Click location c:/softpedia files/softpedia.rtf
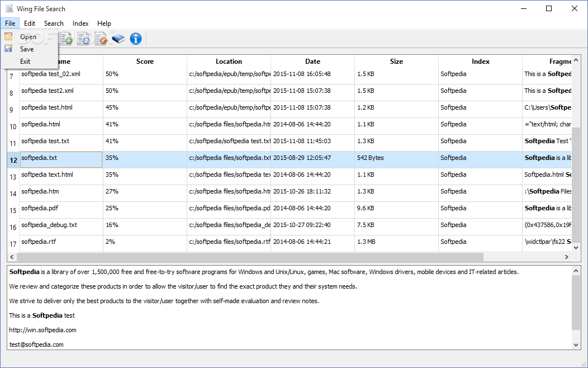This screenshot has height=368, width=588. [x=229, y=243]
